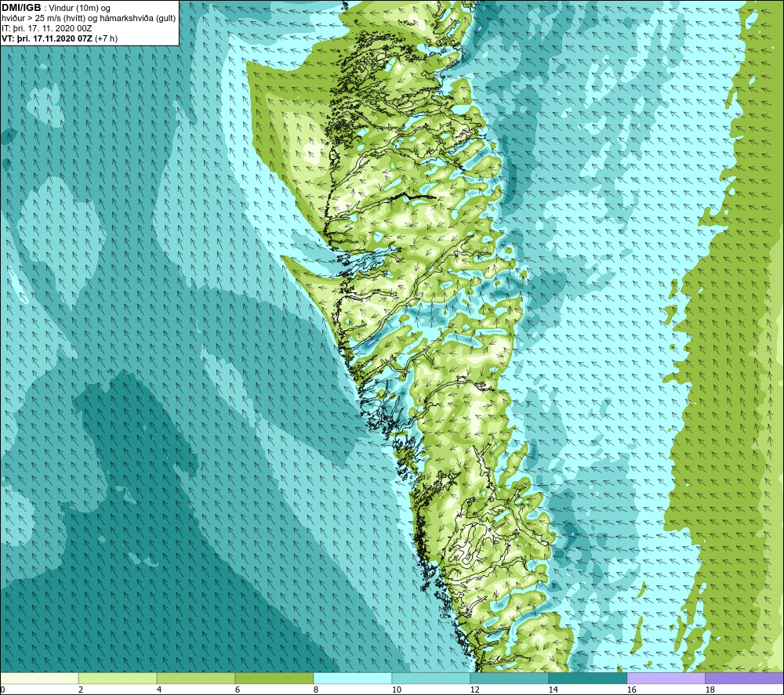Click the legend label '6'
This screenshot has width=784, height=695.
[238, 690]
